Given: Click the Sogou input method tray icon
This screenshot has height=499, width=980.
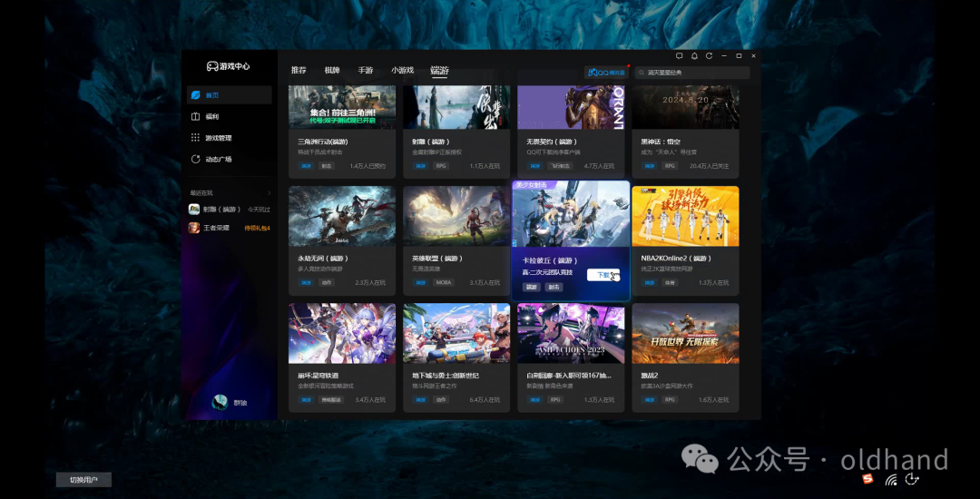Looking at the screenshot, I should (x=867, y=479).
